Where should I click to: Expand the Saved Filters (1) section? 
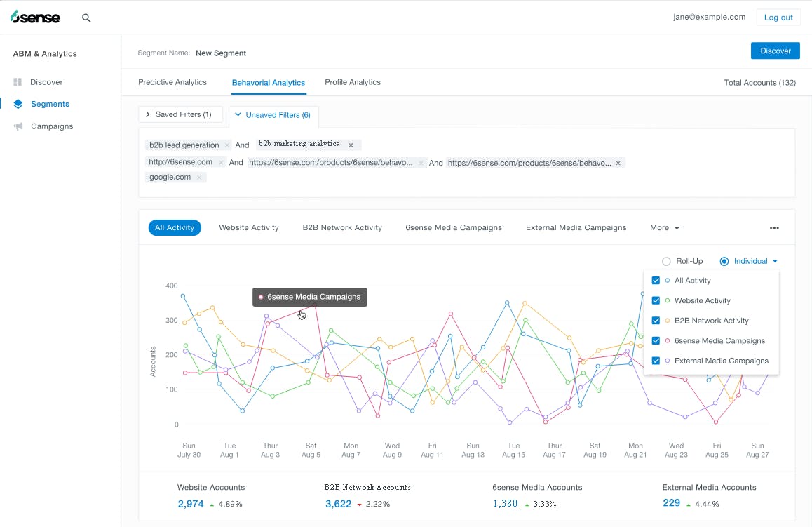(x=181, y=114)
